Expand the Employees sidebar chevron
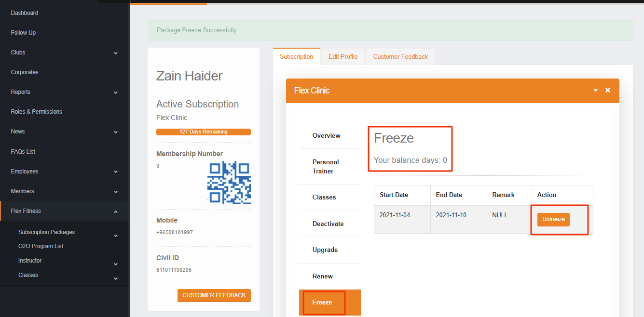The width and height of the screenshot is (644, 317). pyautogui.click(x=116, y=172)
